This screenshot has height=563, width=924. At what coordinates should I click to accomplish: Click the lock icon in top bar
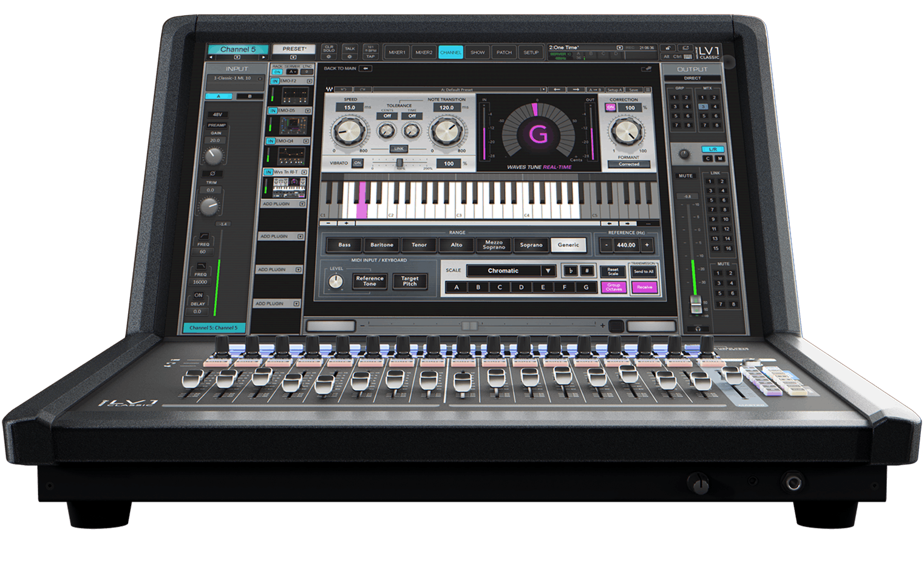click(667, 48)
